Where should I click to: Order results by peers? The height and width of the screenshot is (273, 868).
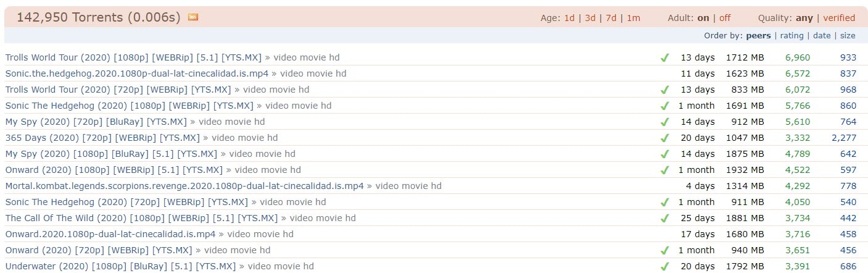(x=758, y=36)
